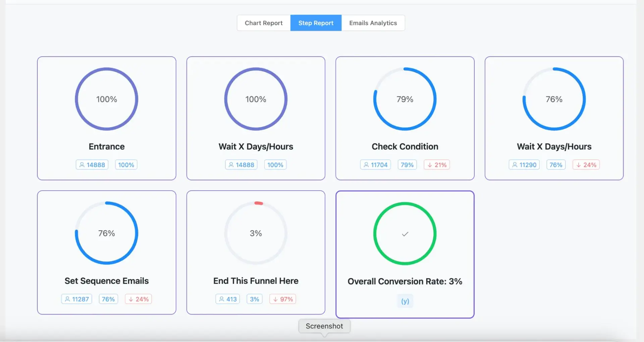This screenshot has height=342, width=644.
Task: Click the 3% badge on End This Funnel Here
Action: (x=254, y=299)
